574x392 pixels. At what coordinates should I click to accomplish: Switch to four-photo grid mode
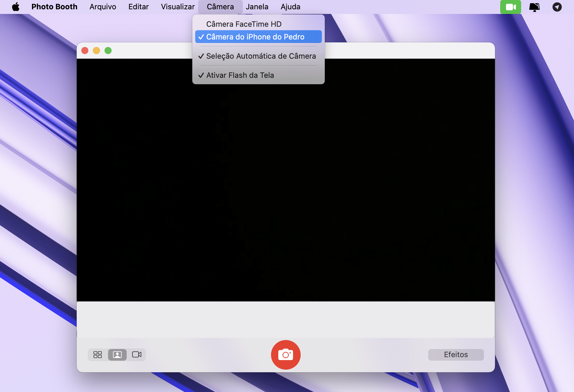pyautogui.click(x=98, y=355)
